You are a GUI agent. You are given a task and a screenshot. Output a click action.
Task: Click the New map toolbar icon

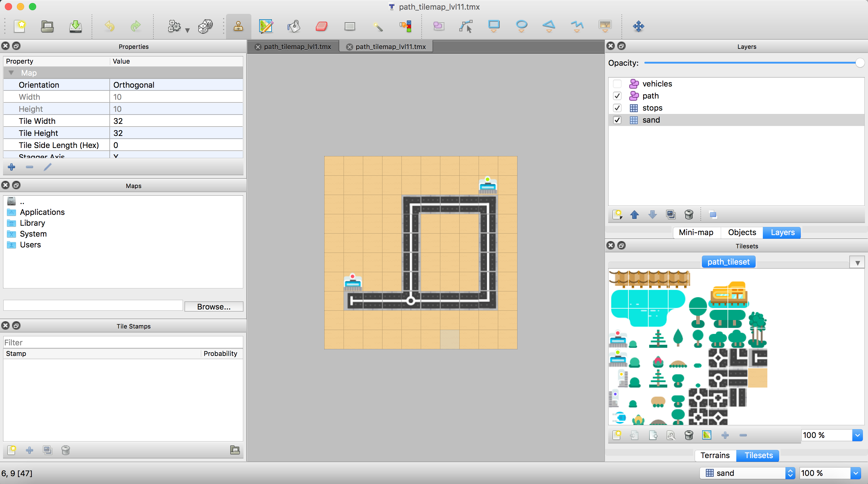[20, 26]
